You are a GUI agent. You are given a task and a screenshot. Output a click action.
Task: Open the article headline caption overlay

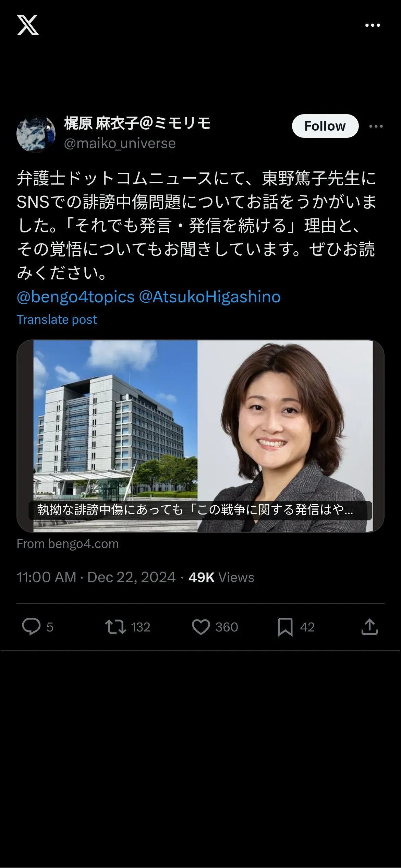tap(200, 510)
